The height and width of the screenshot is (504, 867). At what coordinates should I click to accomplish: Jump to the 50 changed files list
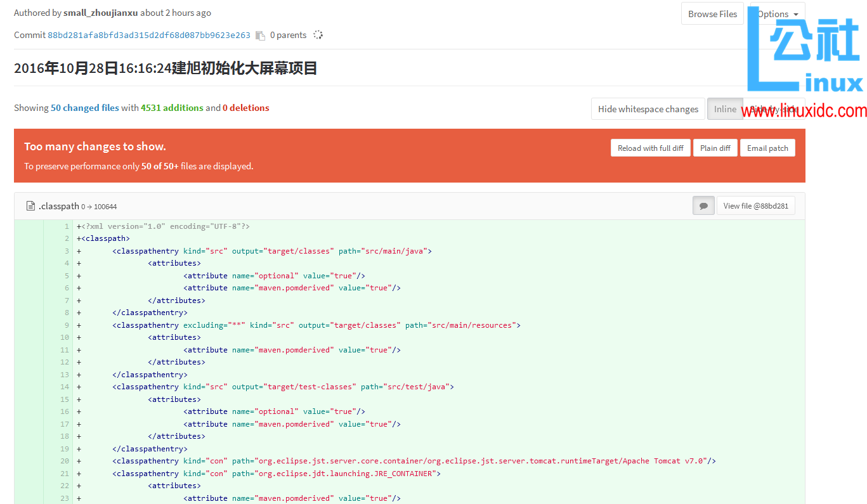click(x=85, y=108)
